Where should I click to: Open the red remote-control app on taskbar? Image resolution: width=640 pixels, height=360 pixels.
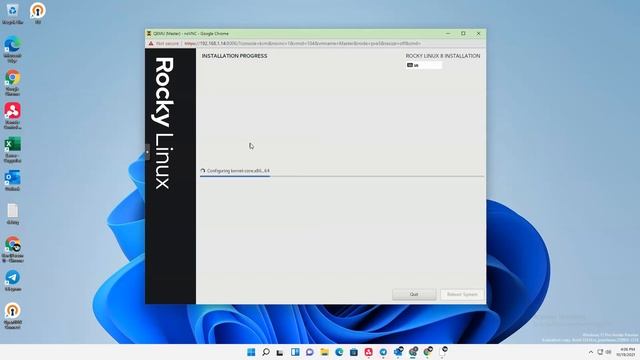(x=368, y=352)
